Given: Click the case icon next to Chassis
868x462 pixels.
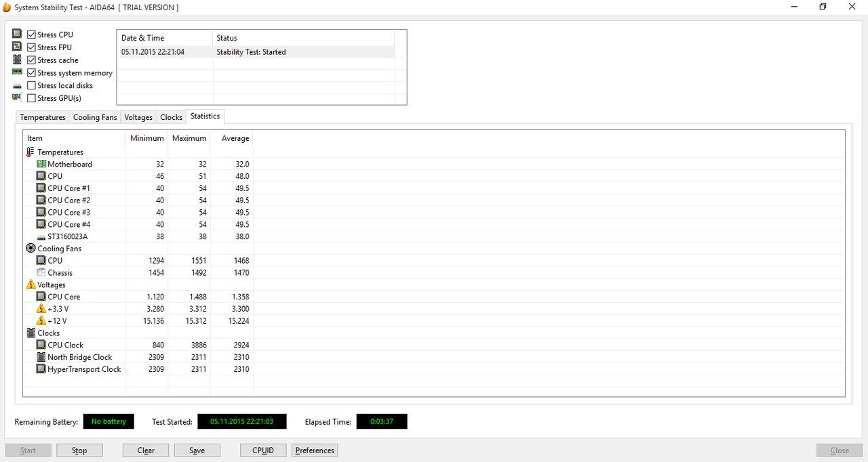Looking at the screenshot, I should click(41, 272).
